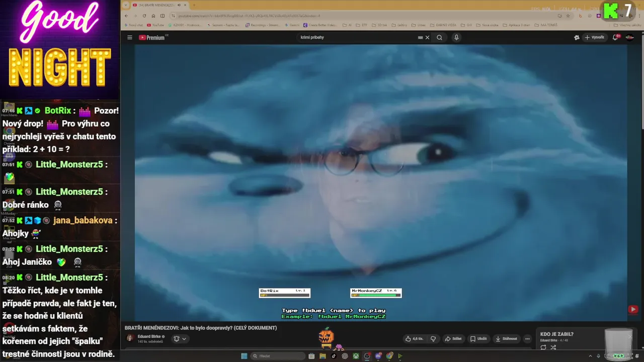Open the Windows Start button

coord(244,356)
